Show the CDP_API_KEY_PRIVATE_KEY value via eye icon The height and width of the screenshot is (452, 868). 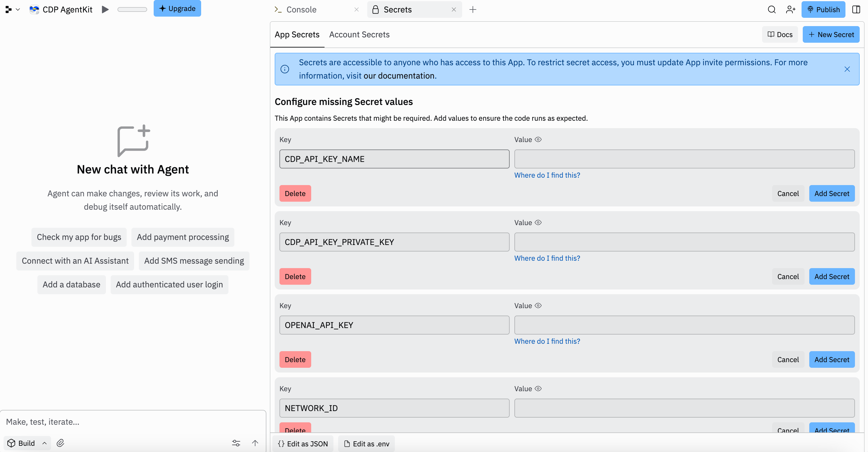click(x=538, y=223)
